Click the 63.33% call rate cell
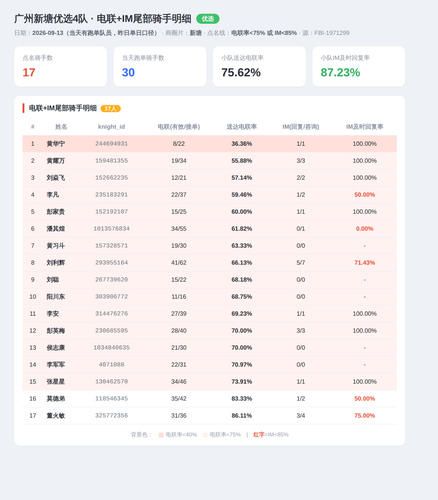 [x=242, y=246]
